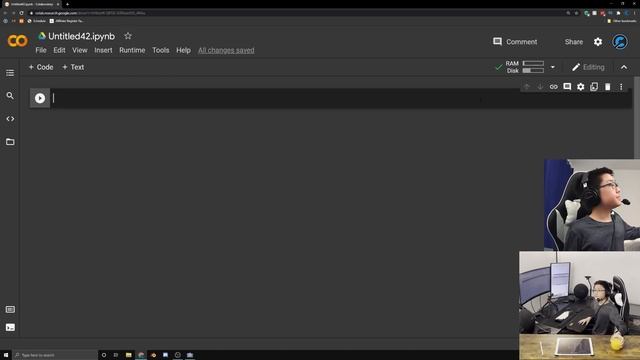Open the Google account avatar
Screen dimensions: 640x360
[620, 42]
